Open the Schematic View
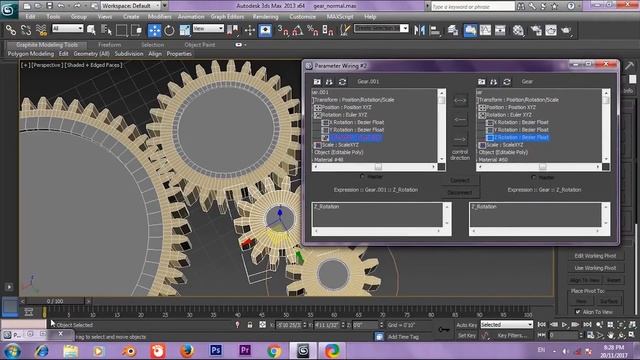 click(x=500, y=30)
